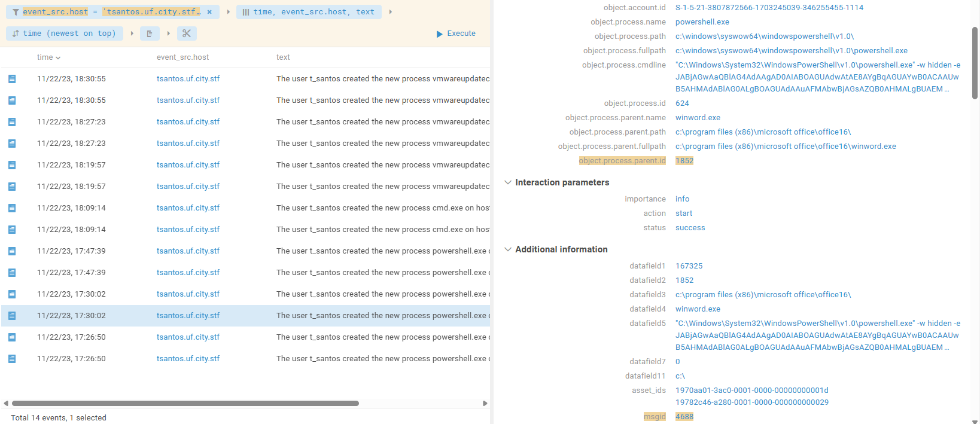The image size is (980, 424).
Task: Click the right arrow of the events table scrollbar
Action: click(485, 404)
